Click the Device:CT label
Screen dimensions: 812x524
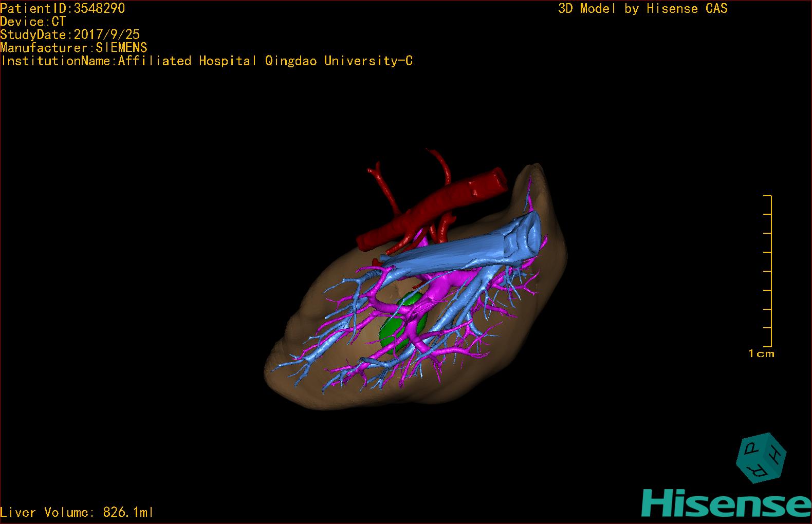(33, 22)
